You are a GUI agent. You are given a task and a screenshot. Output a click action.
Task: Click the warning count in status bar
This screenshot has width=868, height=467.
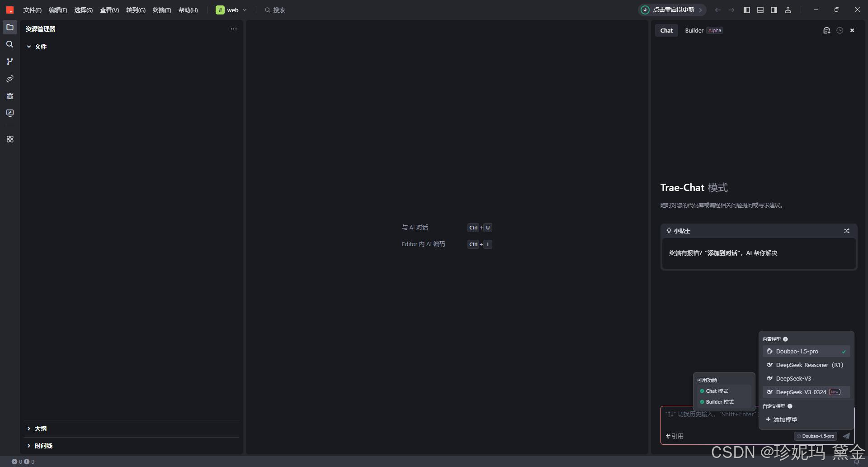[29, 462]
